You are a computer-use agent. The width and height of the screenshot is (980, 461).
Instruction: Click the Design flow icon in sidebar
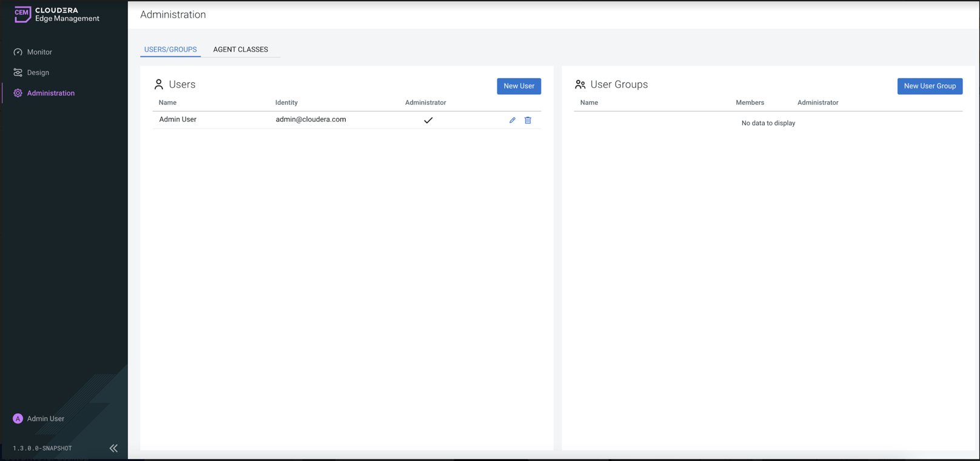click(18, 73)
